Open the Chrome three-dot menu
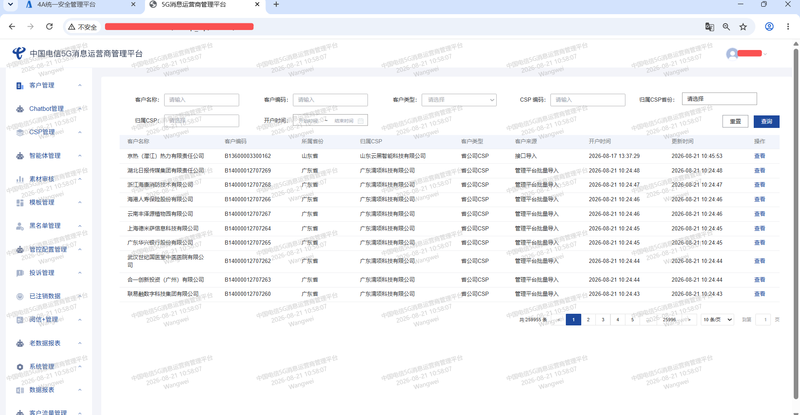Image resolution: width=800 pixels, height=415 pixels. tap(788, 27)
